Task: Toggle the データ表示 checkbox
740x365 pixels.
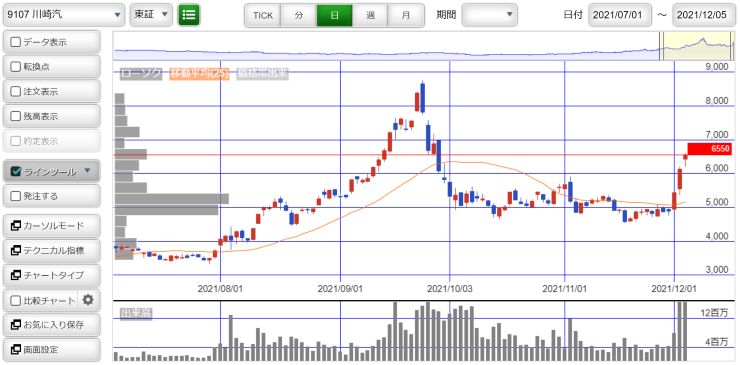Action: click(x=15, y=42)
